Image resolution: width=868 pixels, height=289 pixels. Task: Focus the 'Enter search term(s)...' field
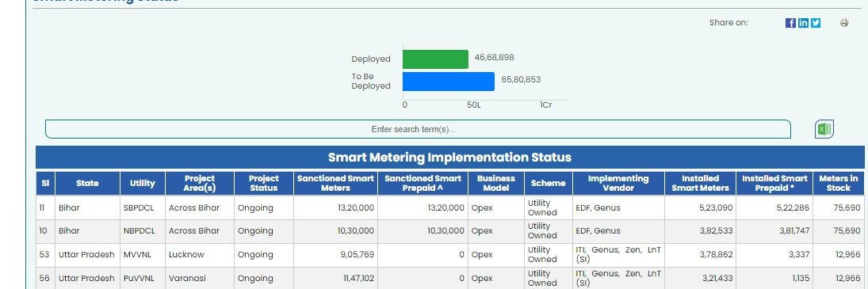click(418, 129)
